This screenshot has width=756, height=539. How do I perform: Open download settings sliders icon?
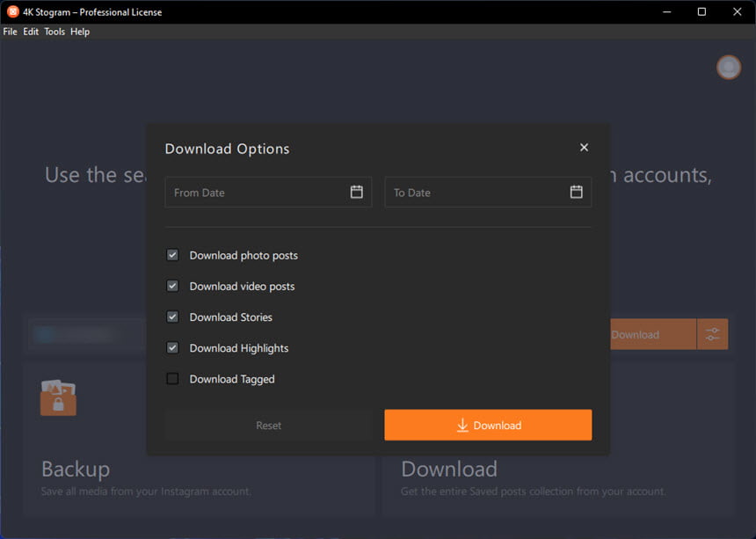pos(713,334)
